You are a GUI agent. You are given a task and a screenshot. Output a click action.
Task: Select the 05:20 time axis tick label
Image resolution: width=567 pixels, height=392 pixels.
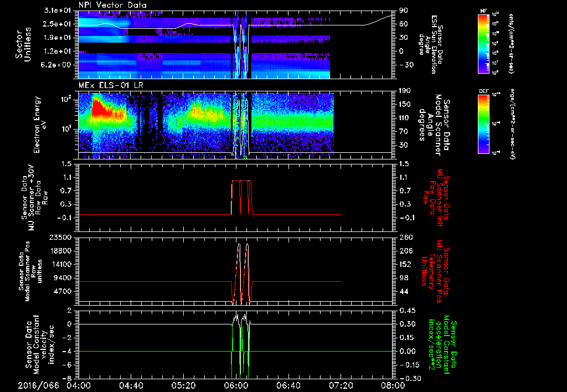[x=183, y=385]
